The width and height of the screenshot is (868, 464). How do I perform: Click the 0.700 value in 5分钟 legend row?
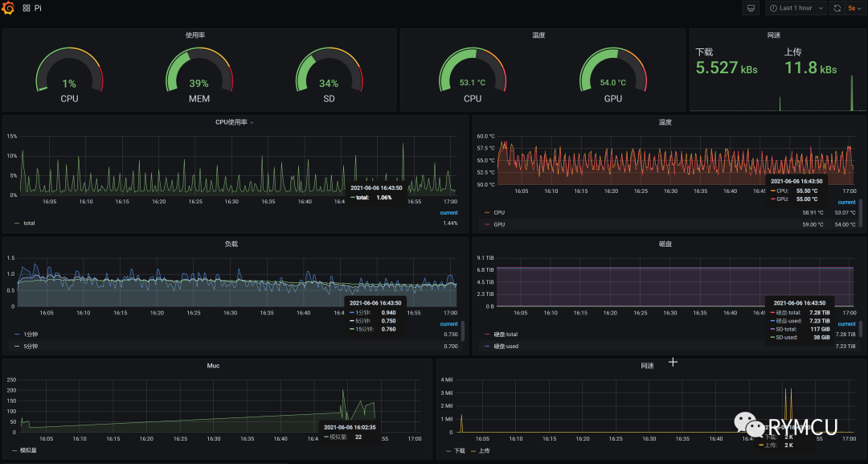point(451,346)
